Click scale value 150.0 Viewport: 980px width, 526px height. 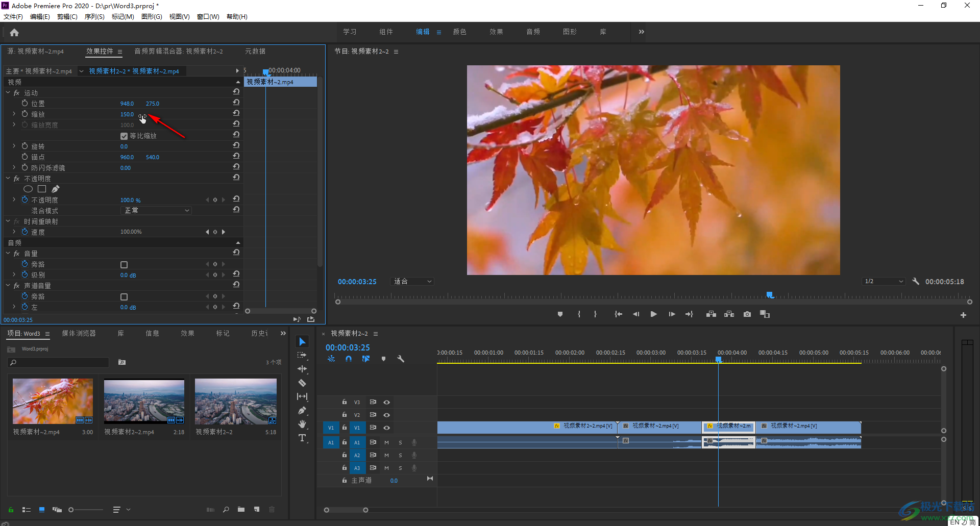(x=127, y=114)
